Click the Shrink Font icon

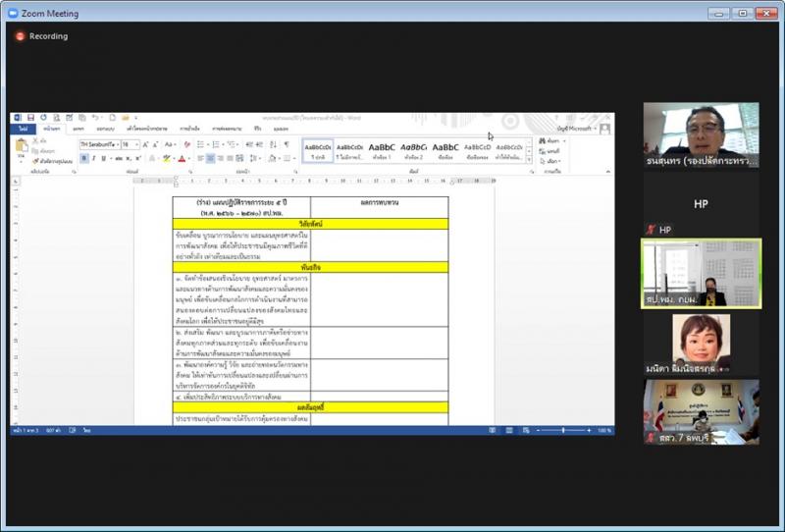(x=156, y=144)
